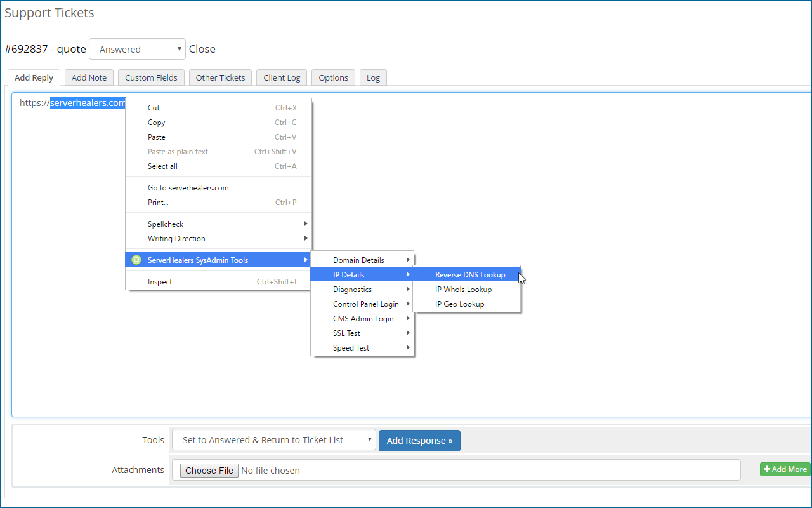Click the Add Response button
The height and width of the screenshot is (508, 812).
(419, 440)
